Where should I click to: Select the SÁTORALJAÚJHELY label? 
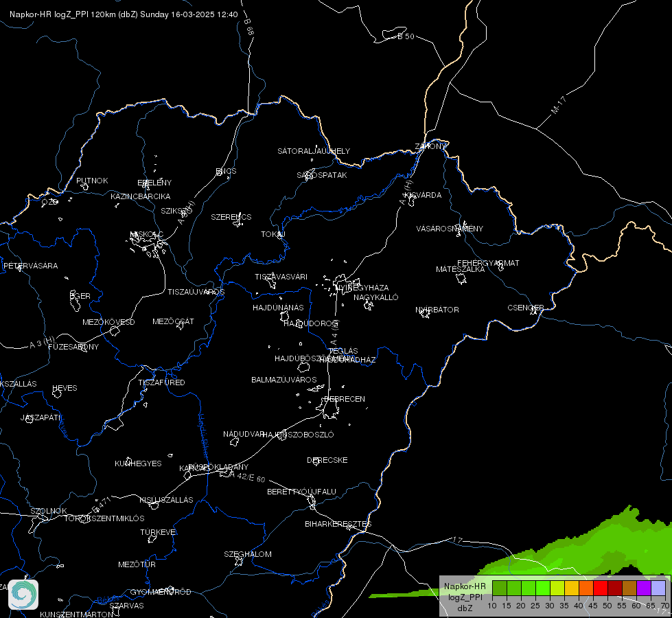pyautogui.click(x=314, y=151)
